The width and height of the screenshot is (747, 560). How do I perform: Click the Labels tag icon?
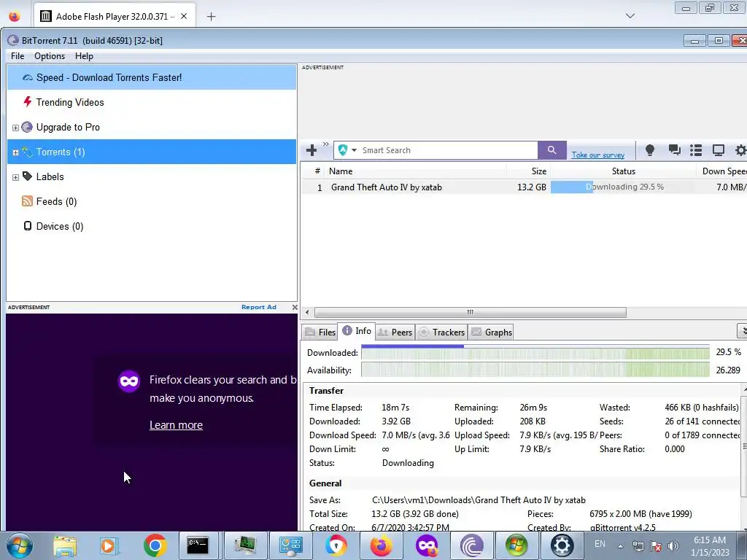[x=27, y=176]
